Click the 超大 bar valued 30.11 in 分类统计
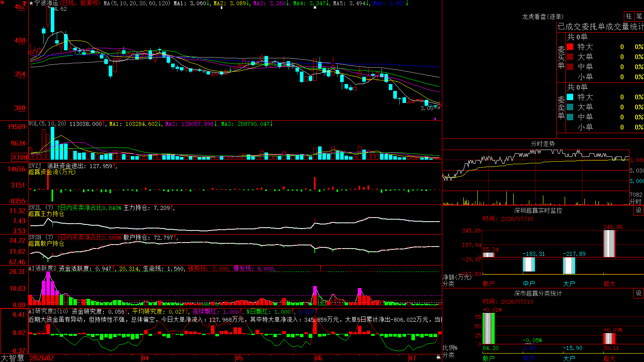This screenshot has height=362, width=644. tap(609, 338)
